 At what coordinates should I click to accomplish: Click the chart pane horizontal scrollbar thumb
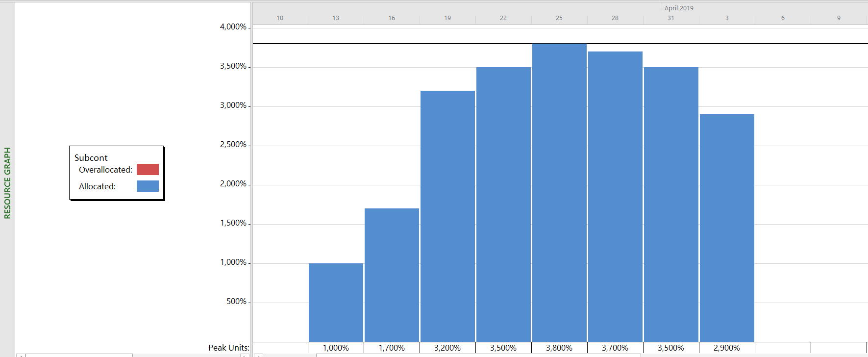(x=478, y=355)
